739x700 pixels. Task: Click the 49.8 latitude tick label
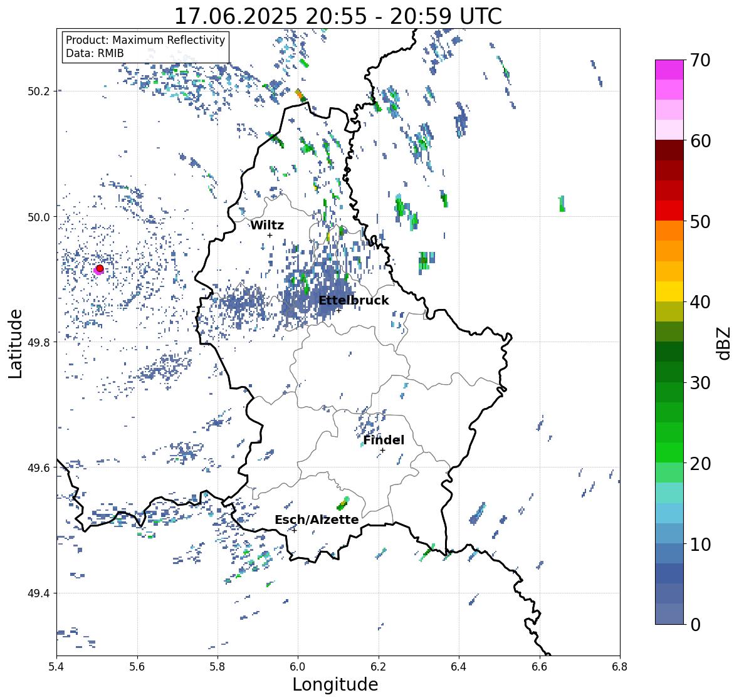click(39, 342)
